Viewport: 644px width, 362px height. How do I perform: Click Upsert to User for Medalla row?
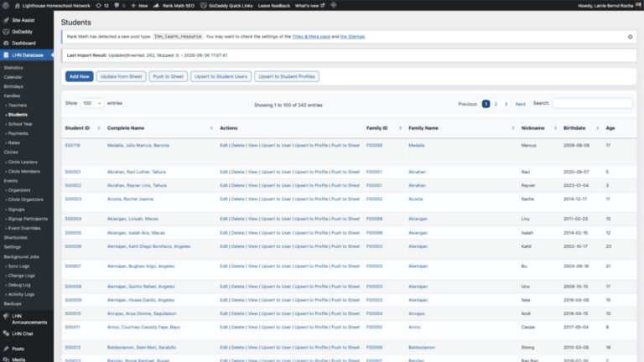click(276, 145)
